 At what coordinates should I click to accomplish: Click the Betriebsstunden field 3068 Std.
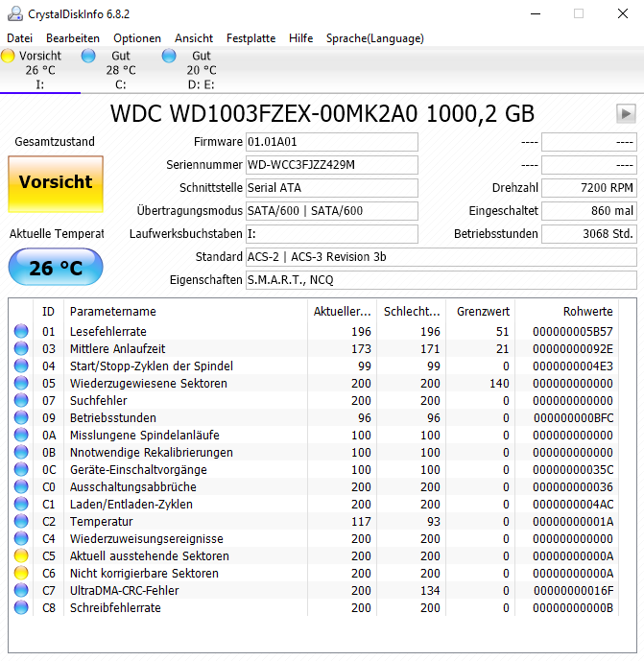click(589, 234)
